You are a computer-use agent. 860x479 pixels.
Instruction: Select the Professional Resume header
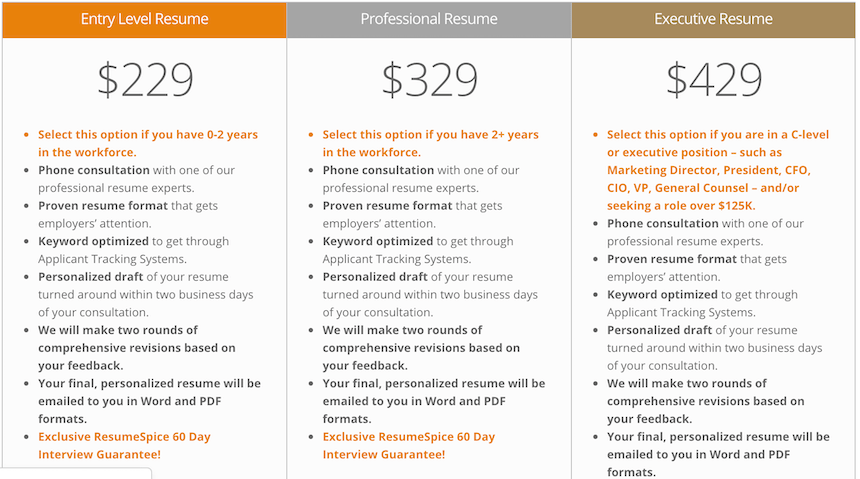point(429,19)
